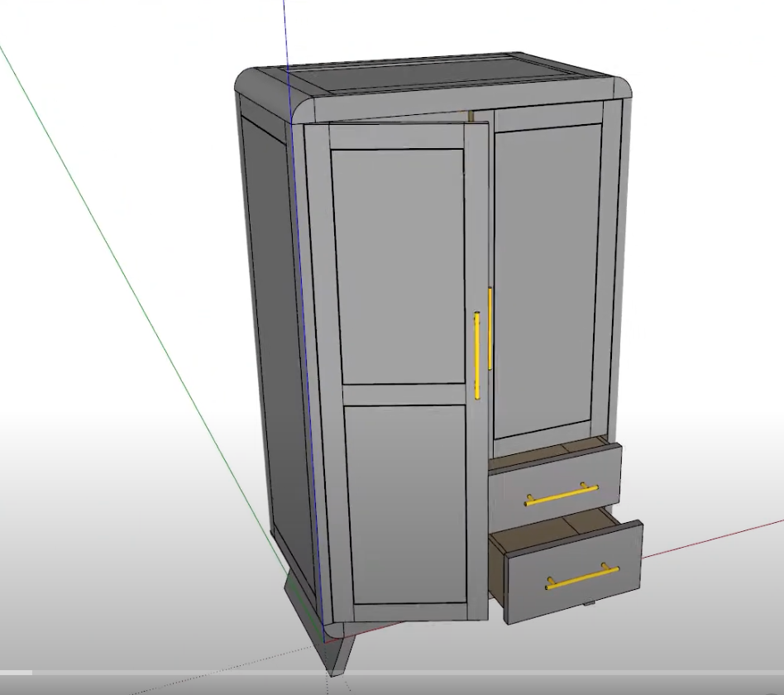Select the left door's middle horizontal rail

click(405, 395)
